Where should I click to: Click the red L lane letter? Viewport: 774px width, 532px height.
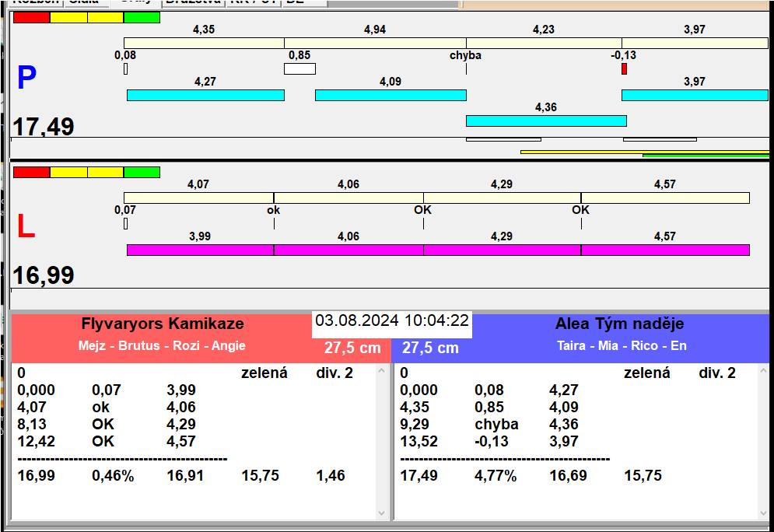26,226
